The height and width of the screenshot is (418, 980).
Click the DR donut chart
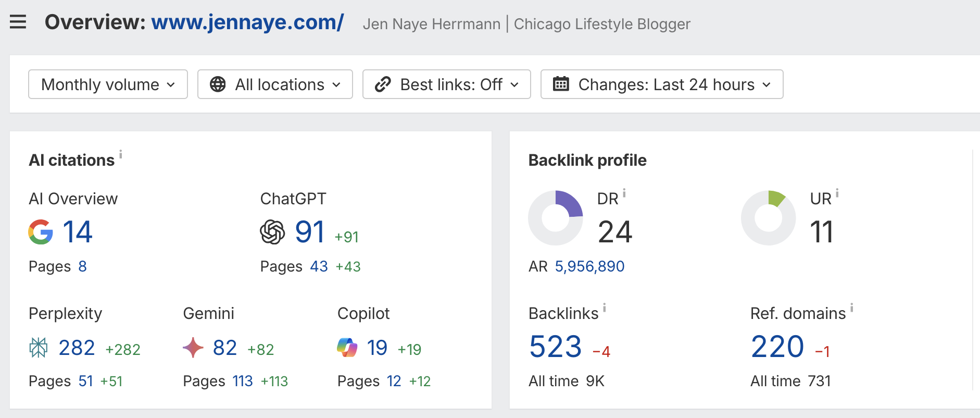(556, 218)
